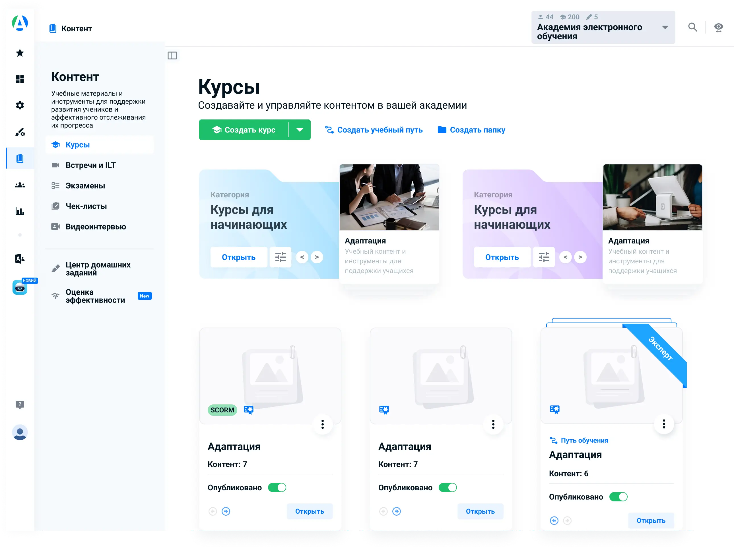Click Открыть on the SCORM course card
Image resolution: width=734 pixels, height=560 pixels.
[310, 511]
